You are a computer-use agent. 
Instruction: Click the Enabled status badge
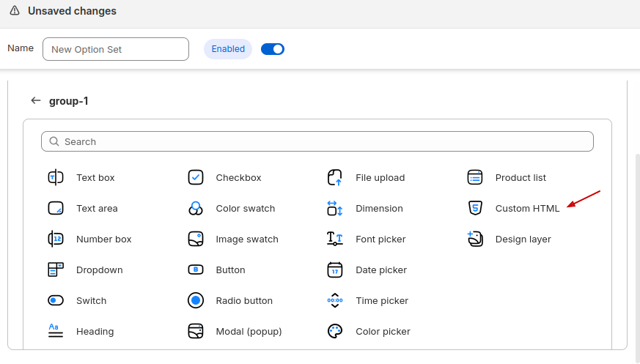click(x=228, y=49)
